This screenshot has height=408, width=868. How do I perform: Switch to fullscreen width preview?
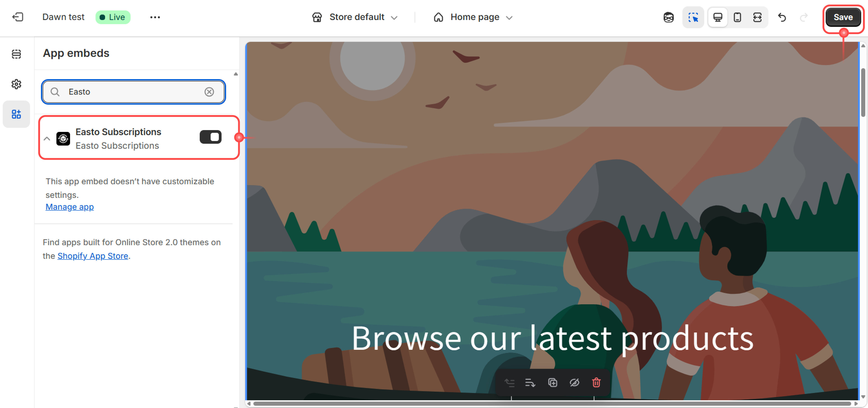757,17
